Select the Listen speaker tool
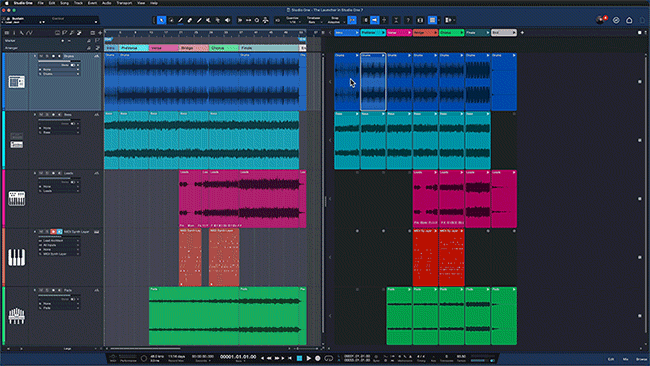 pos(227,20)
